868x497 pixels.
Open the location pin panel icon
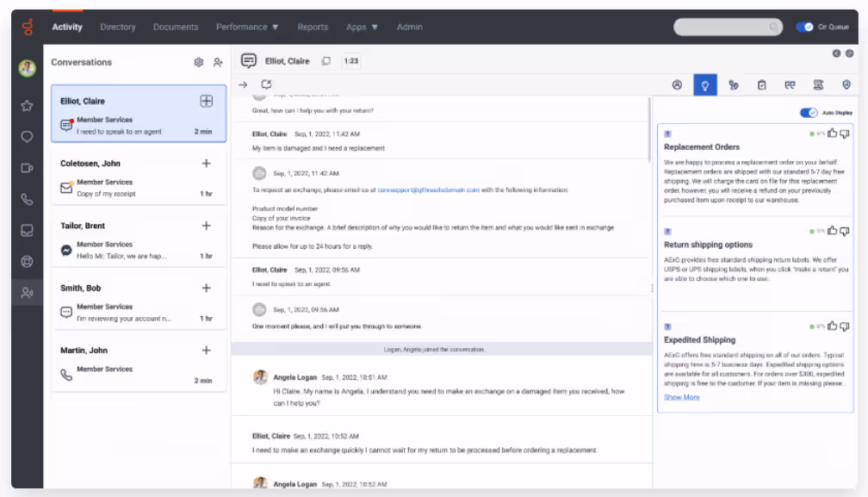[846, 84]
